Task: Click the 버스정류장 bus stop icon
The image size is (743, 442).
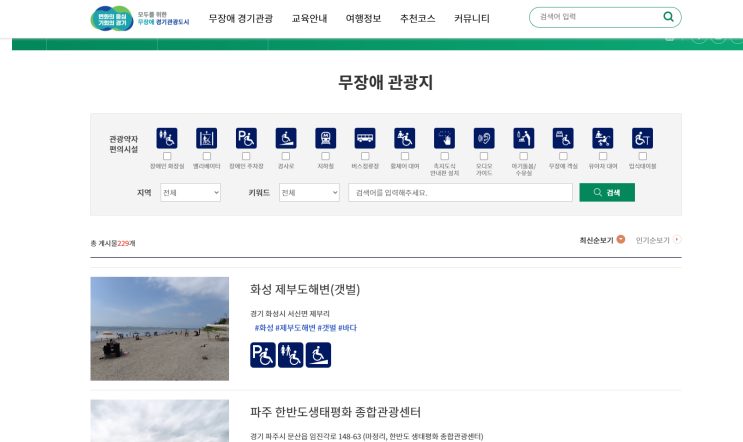Action: 365,138
